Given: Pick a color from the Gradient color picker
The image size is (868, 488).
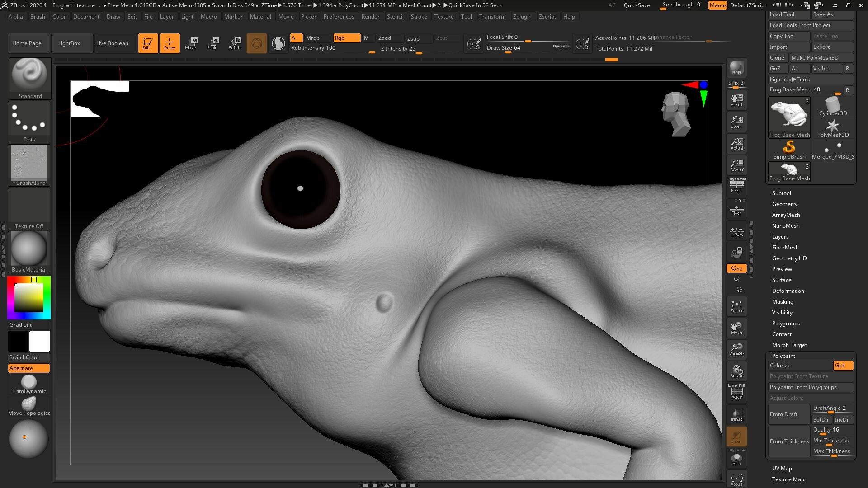Looking at the screenshot, I should pos(28,297).
